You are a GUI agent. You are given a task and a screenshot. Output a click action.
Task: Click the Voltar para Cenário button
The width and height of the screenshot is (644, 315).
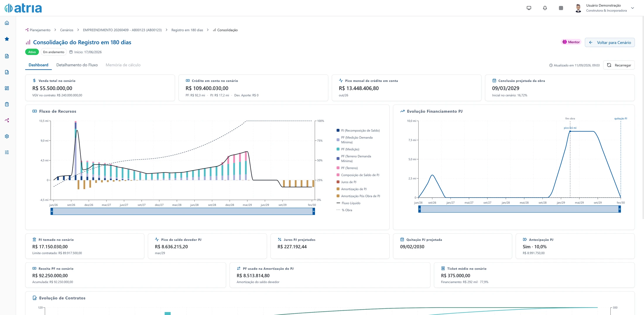(x=610, y=42)
